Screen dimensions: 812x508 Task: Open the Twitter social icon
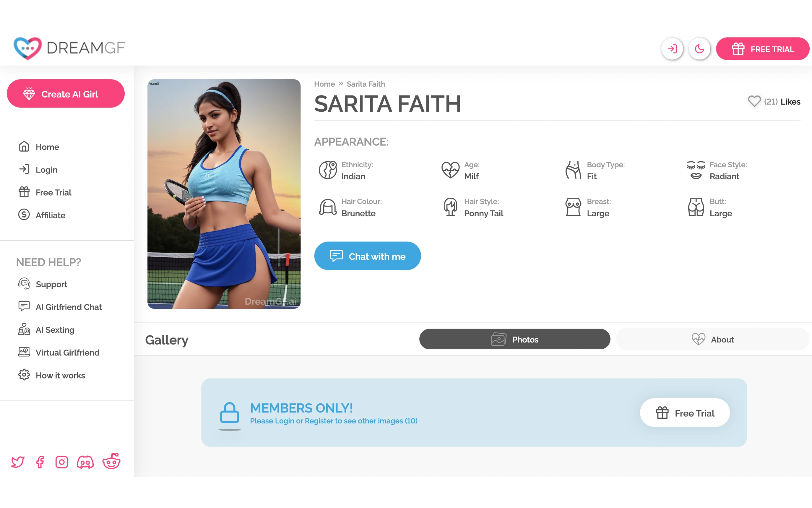coord(18,462)
